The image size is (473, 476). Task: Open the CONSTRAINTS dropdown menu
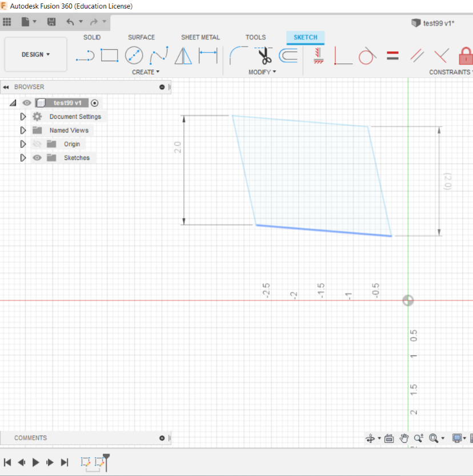451,72
